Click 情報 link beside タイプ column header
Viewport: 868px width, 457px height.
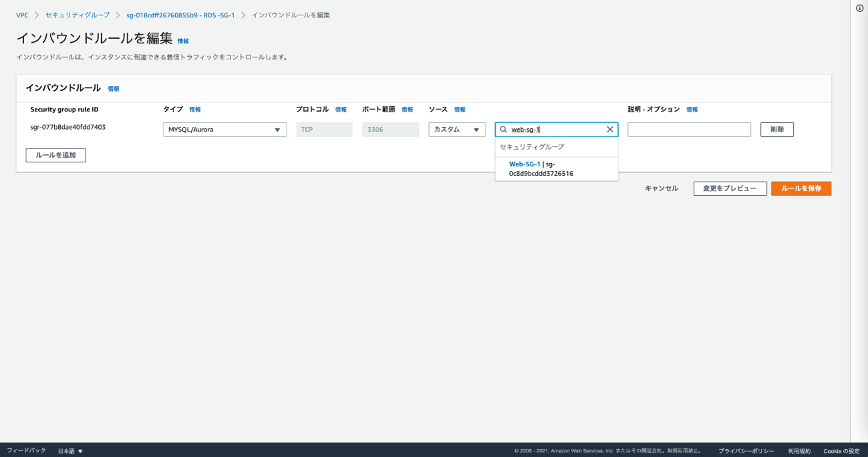coord(194,110)
